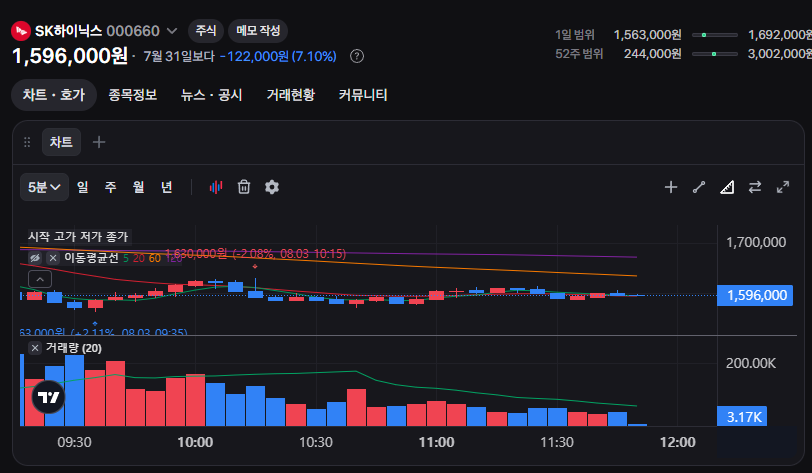Select the crosshair plus tool icon
This screenshot has height=473, width=812.
[671, 187]
